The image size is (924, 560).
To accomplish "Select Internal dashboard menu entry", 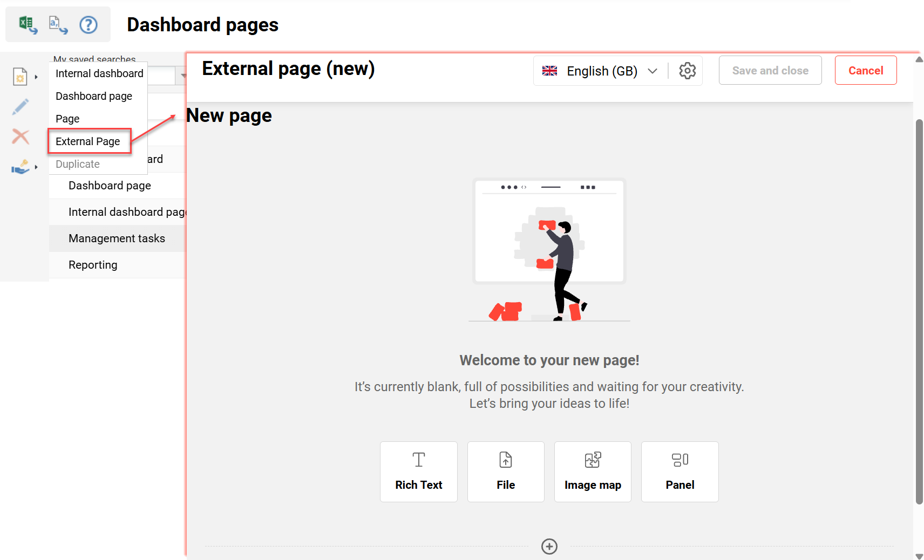I will (x=98, y=73).
